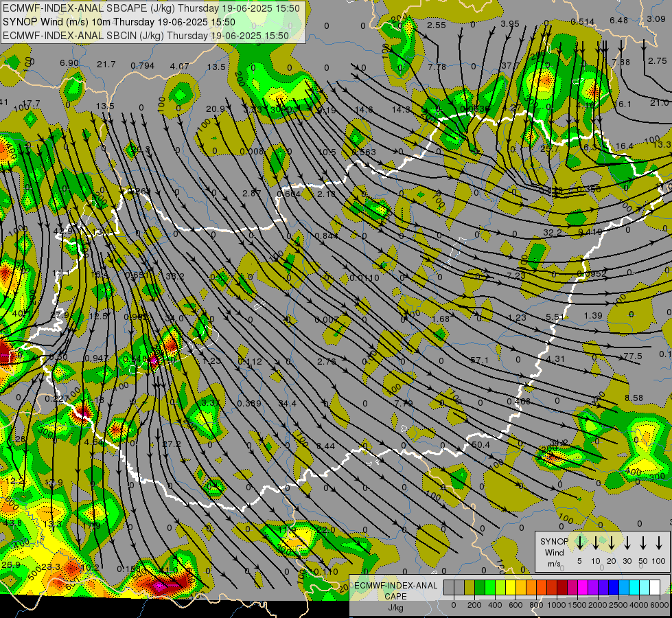This screenshot has height=618, width=672.
Task: Click the 50 label in wind legend
Action: [x=643, y=561]
